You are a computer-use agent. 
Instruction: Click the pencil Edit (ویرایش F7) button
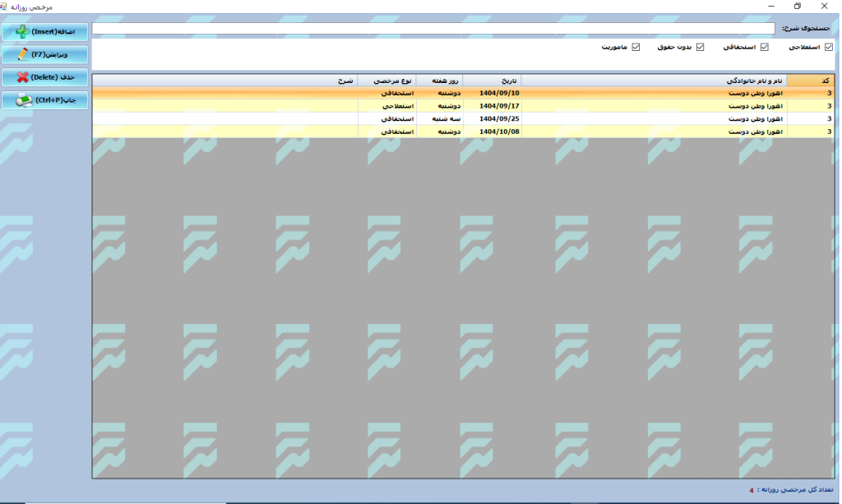[45, 54]
